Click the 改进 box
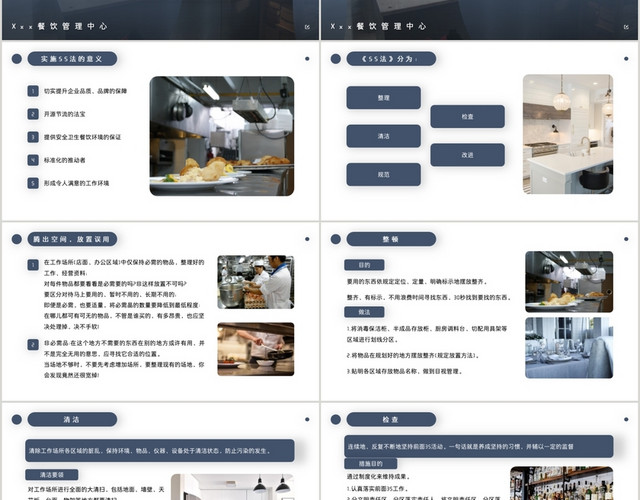Viewport: 640px width, 500px height. (468, 155)
